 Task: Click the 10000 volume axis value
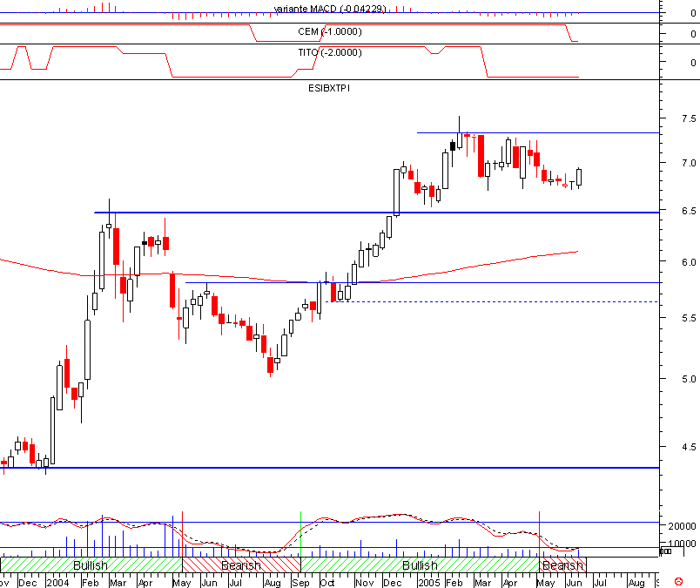pos(682,544)
